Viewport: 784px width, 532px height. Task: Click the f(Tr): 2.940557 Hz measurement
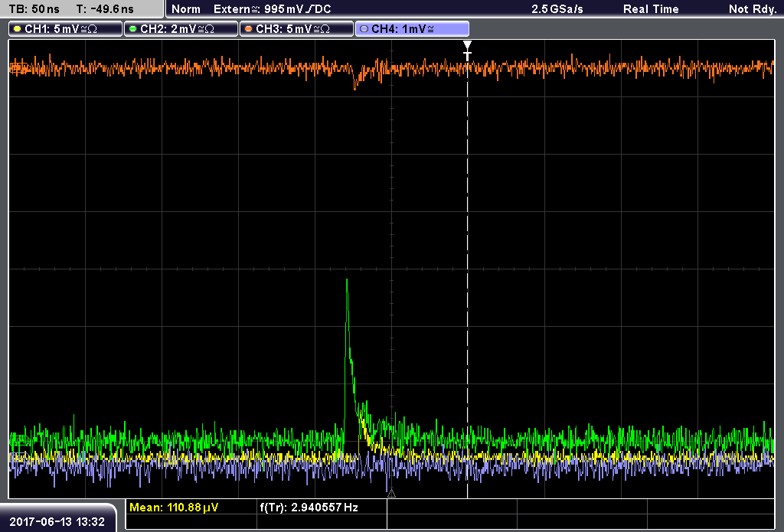309,508
